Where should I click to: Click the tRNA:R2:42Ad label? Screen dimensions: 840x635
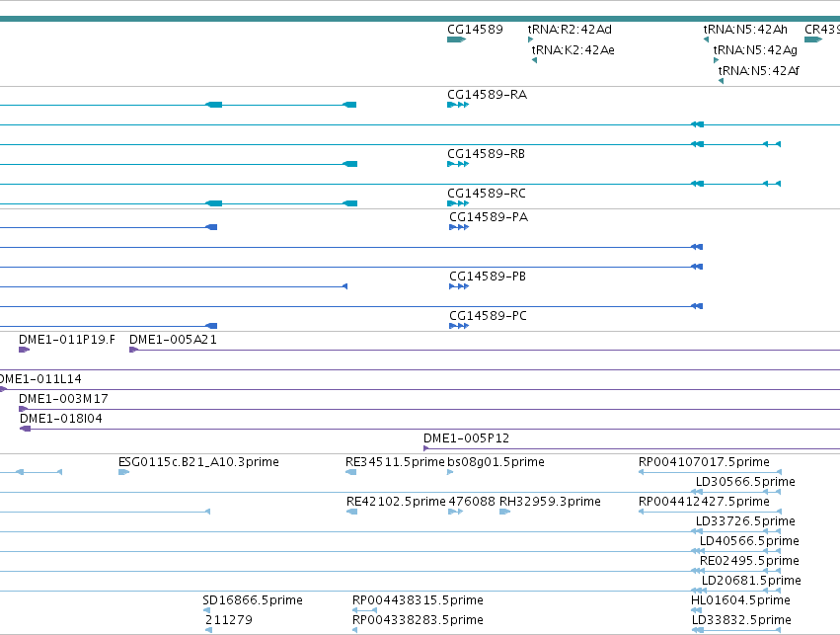click(570, 30)
